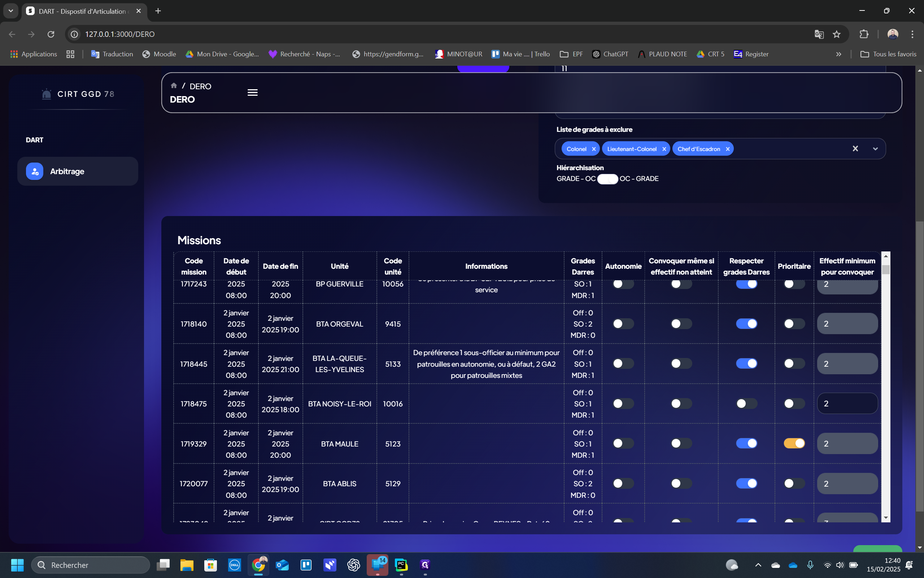The height and width of the screenshot is (578, 924).
Task: Click the Code mission column header
Action: [x=193, y=267]
